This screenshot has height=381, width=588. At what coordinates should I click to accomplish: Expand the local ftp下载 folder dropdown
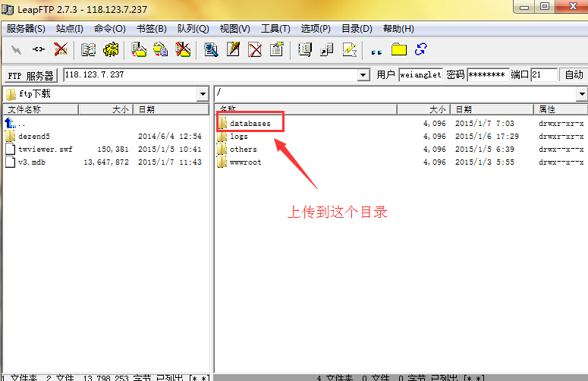coord(203,94)
